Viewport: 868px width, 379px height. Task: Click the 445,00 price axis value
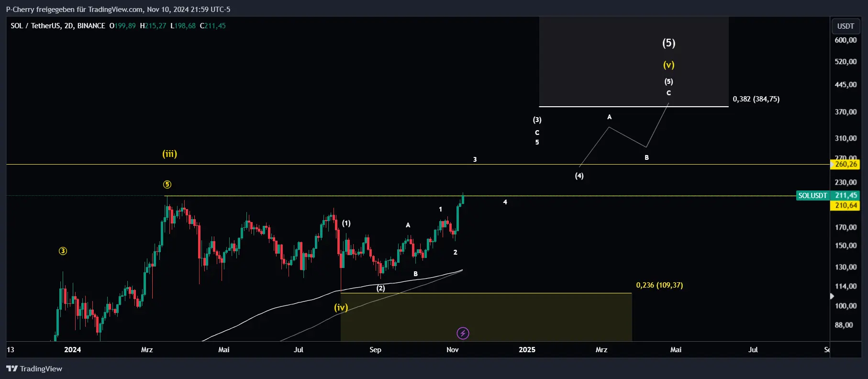846,85
